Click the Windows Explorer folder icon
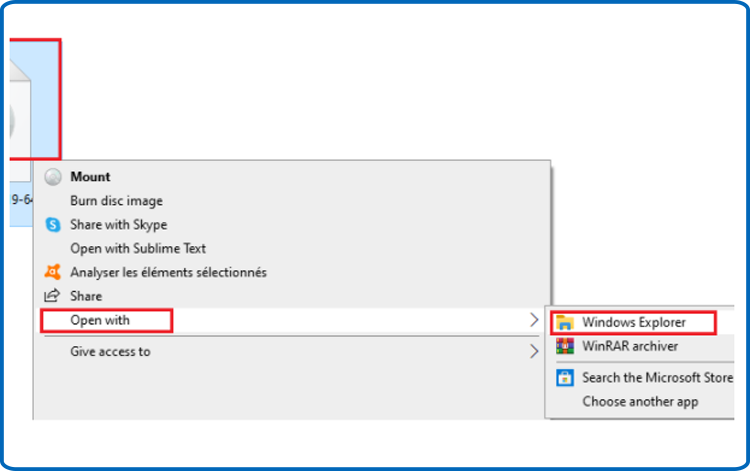The width and height of the screenshot is (750, 471). 565,322
